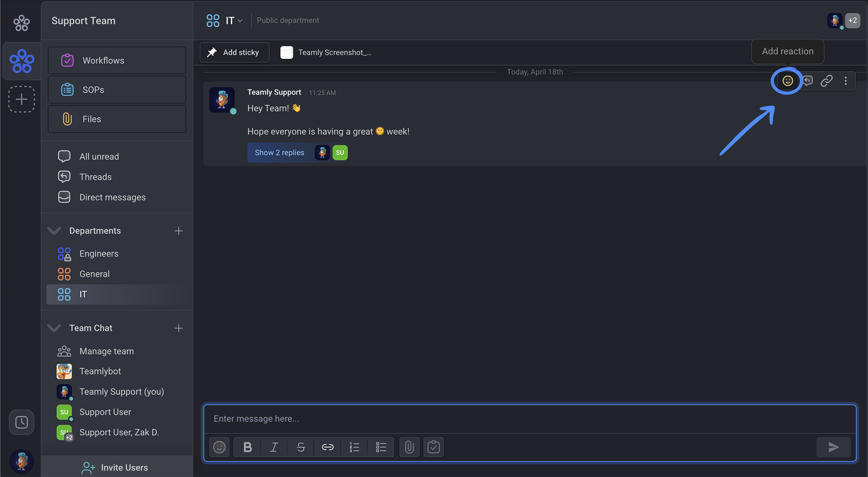The height and width of the screenshot is (477, 868).
Task: Start a new team chat with plus
Action: click(x=179, y=328)
